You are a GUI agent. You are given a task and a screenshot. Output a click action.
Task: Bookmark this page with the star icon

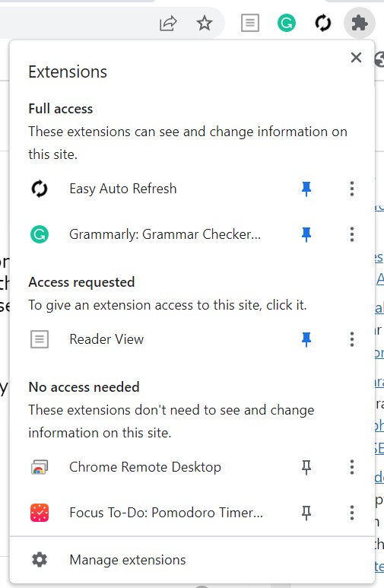[205, 24]
